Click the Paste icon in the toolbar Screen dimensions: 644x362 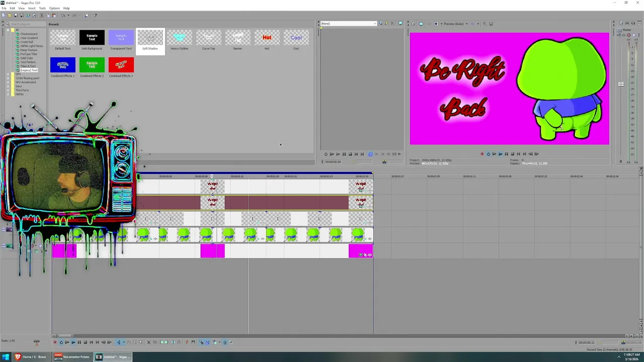54,15
